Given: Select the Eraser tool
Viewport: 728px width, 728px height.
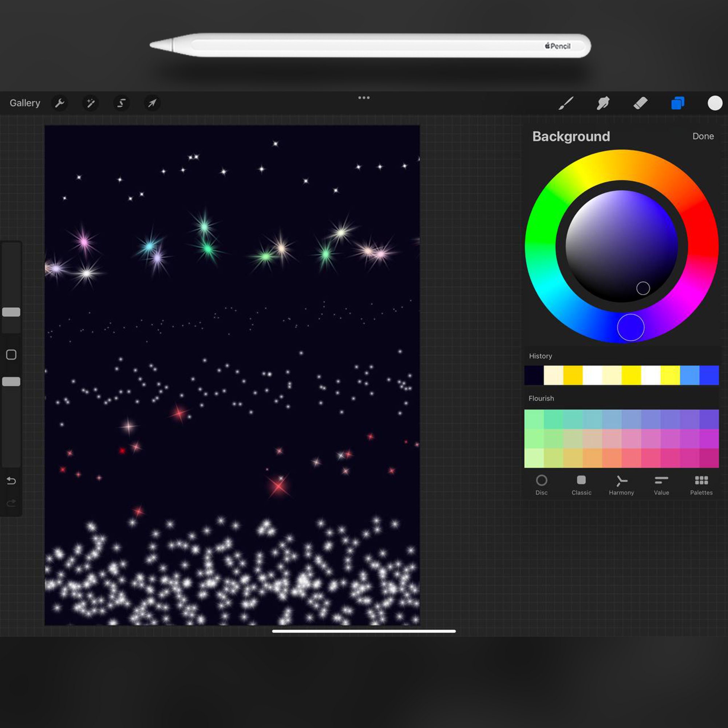Looking at the screenshot, I should pyautogui.click(x=640, y=103).
